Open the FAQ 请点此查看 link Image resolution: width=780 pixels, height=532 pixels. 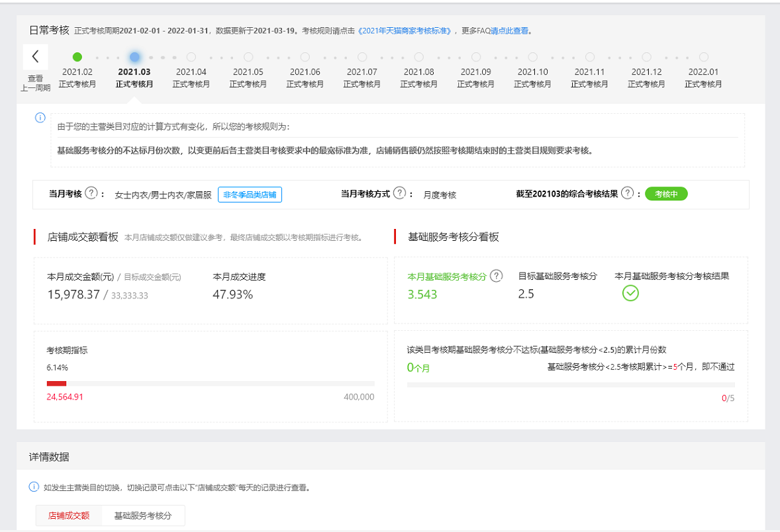coord(511,30)
